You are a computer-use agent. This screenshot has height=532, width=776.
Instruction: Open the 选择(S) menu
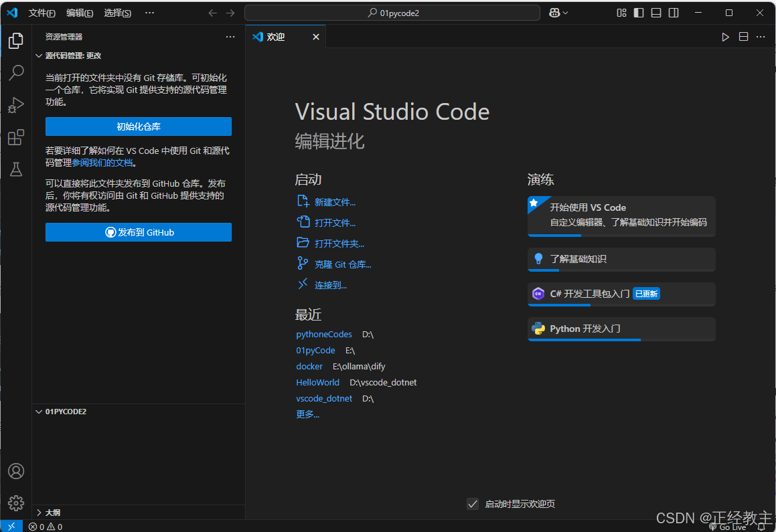pos(117,13)
